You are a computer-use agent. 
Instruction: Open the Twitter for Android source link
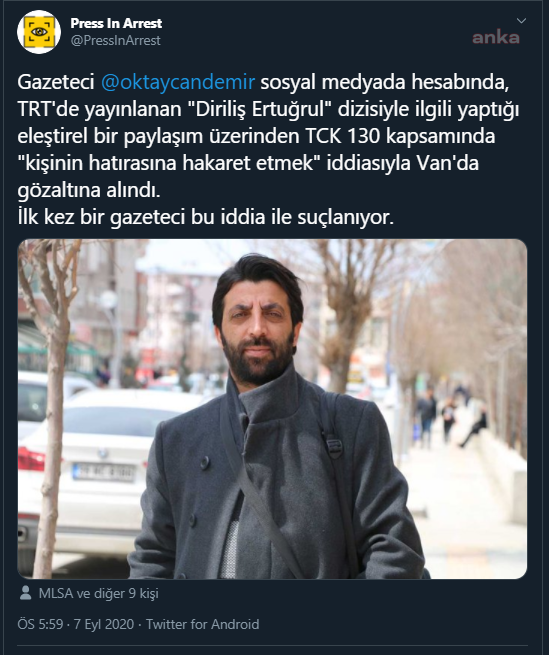pos(202,624)
